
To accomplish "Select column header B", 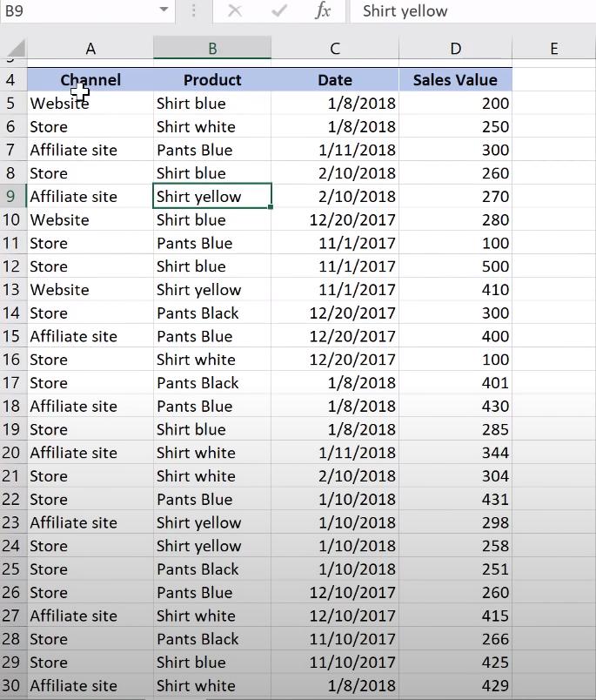I will (x=212, y=49).
